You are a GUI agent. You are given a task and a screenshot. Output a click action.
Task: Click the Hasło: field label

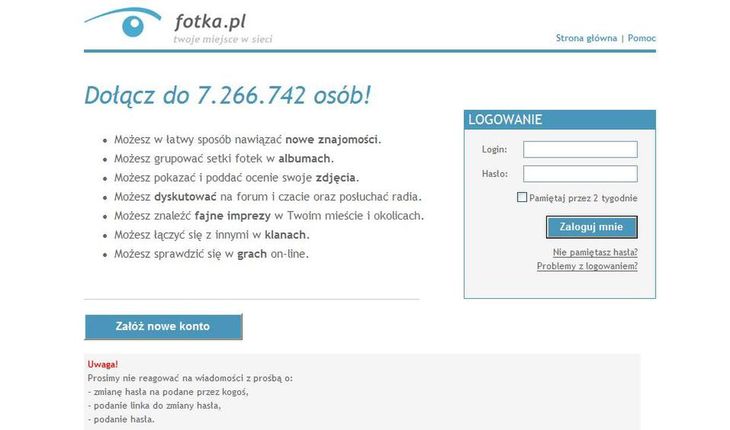point(495,174)
